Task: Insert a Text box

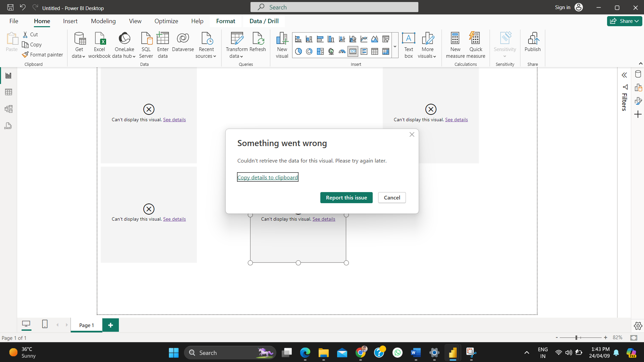Action: tap(409, 45)
